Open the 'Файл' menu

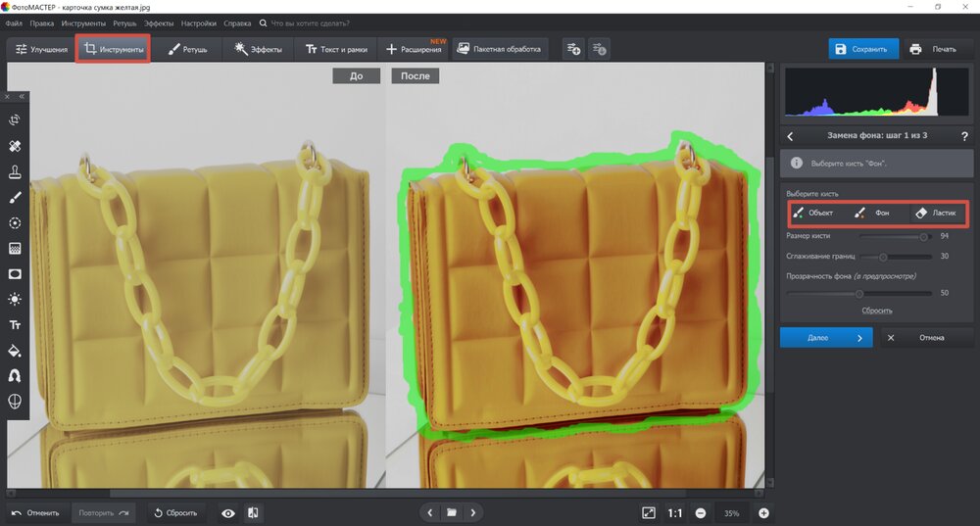[x=15, y=23]
